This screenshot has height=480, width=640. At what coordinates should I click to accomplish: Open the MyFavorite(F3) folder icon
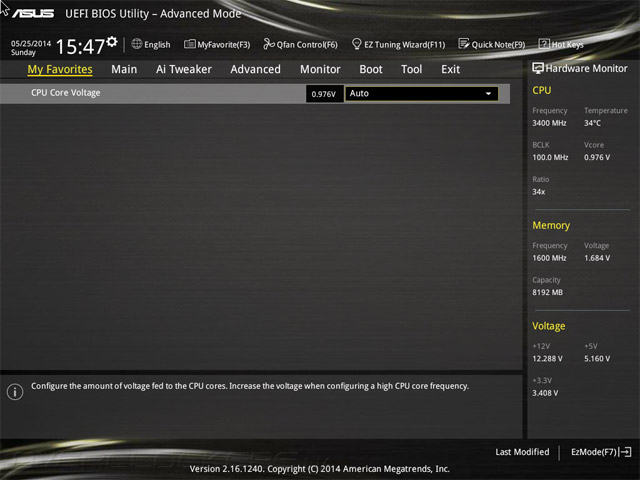(190, 44)
